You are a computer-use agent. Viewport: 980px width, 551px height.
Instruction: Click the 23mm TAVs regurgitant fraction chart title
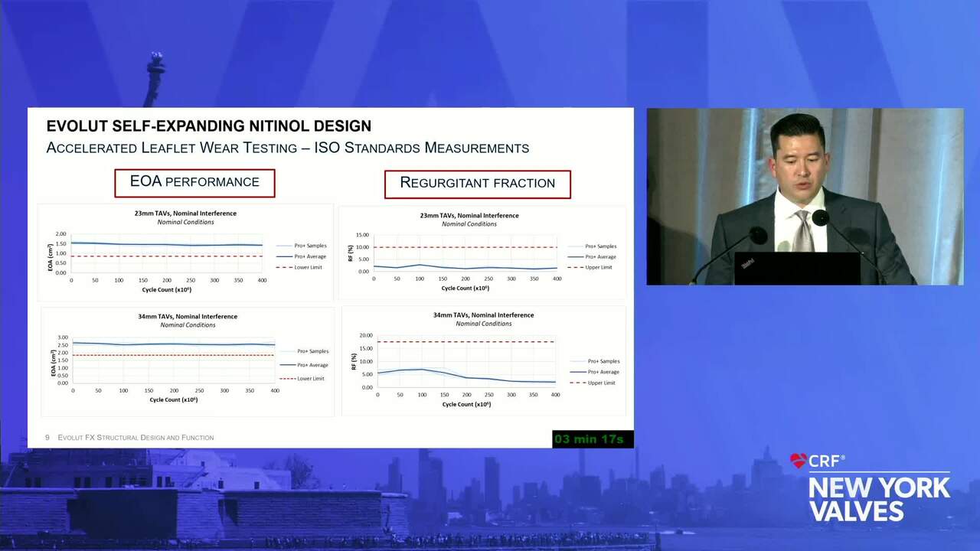[x=469, y=215]
